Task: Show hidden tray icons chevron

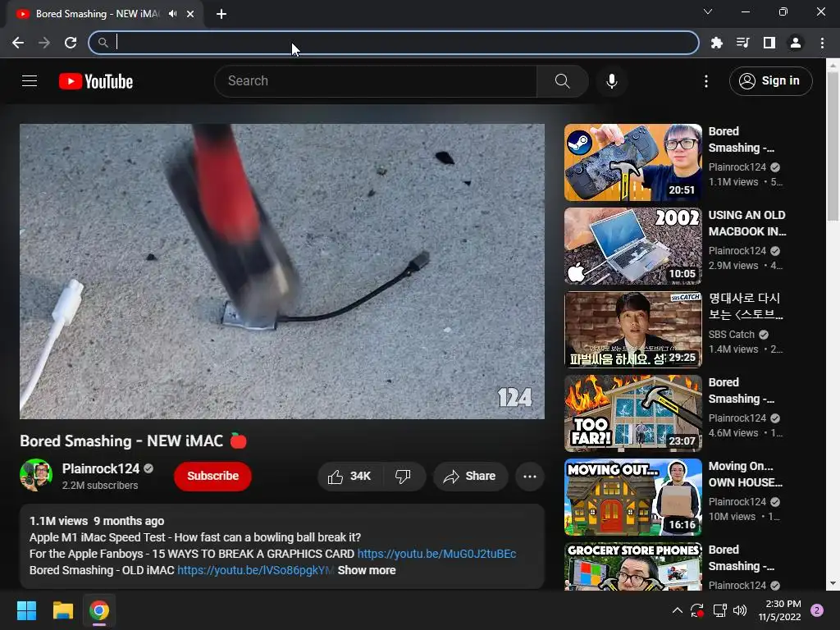Action: (x=677, y=610)
